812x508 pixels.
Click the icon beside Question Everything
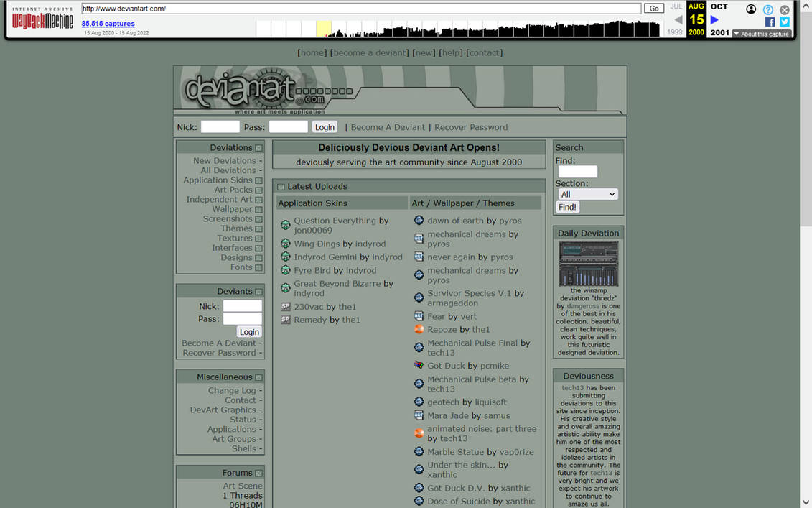[285, 225]
